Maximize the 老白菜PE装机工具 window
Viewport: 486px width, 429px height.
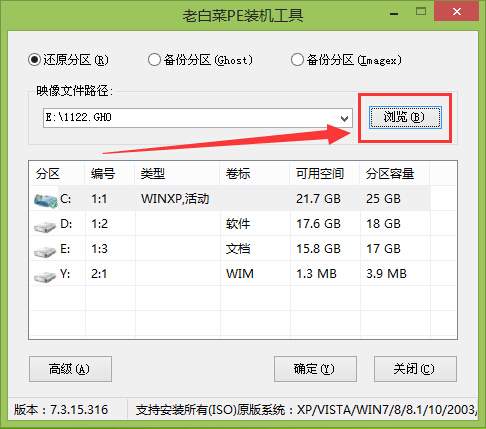pos(421,12)
